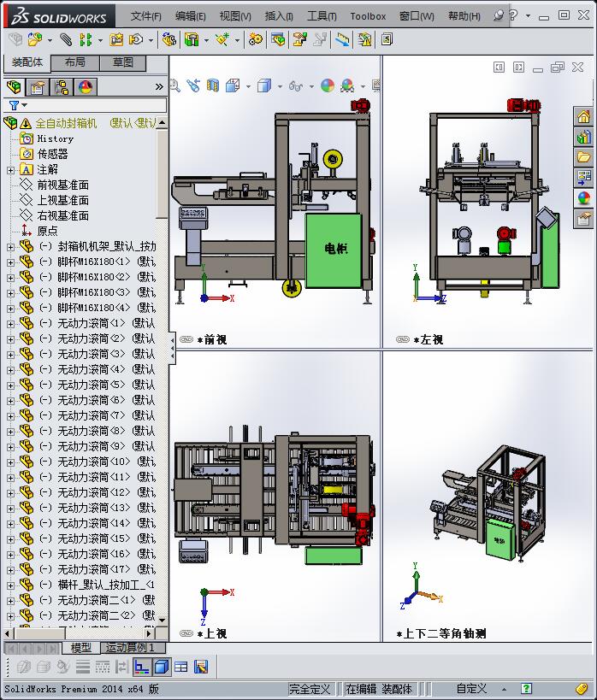Open the SolidWorks Resources home icon
The height and width of the screenshot is (700, 597).
pos(583,117)
